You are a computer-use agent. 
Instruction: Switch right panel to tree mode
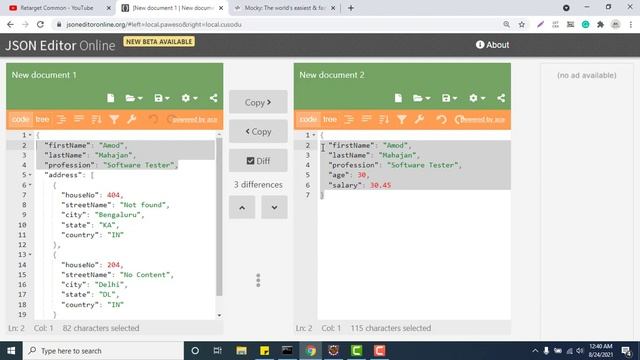[x=330, y=119]
